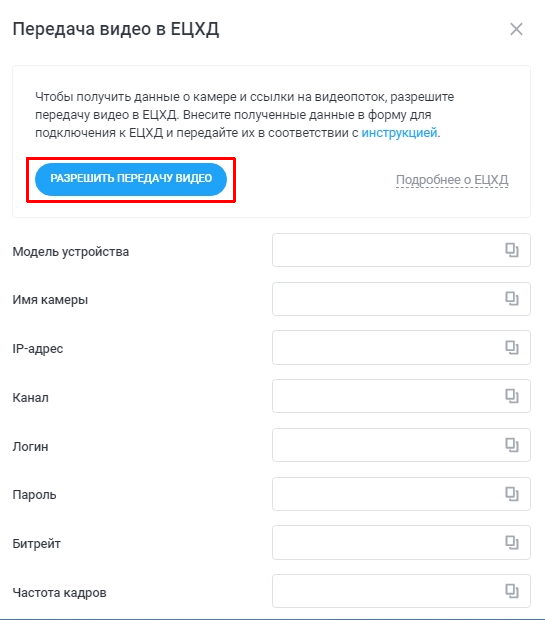545x620 pixels.
Task: Copy the Канал field value
Action: [x=512, y=396]
